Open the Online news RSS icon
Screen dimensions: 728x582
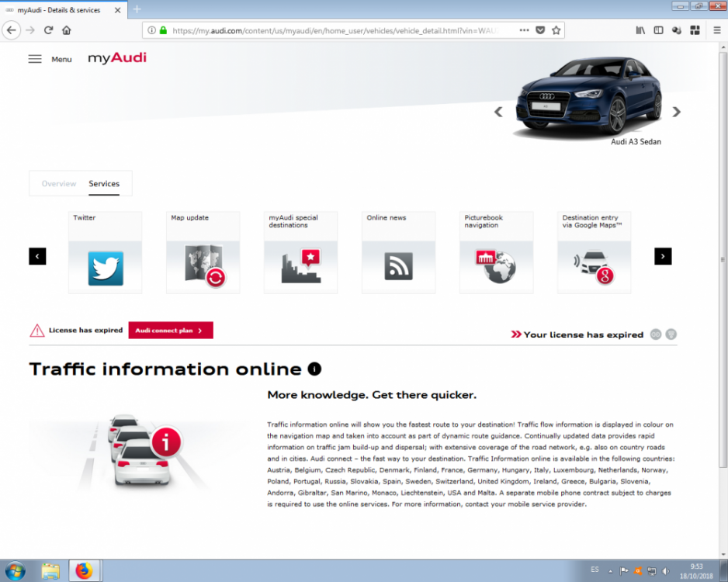coord(398,266)
